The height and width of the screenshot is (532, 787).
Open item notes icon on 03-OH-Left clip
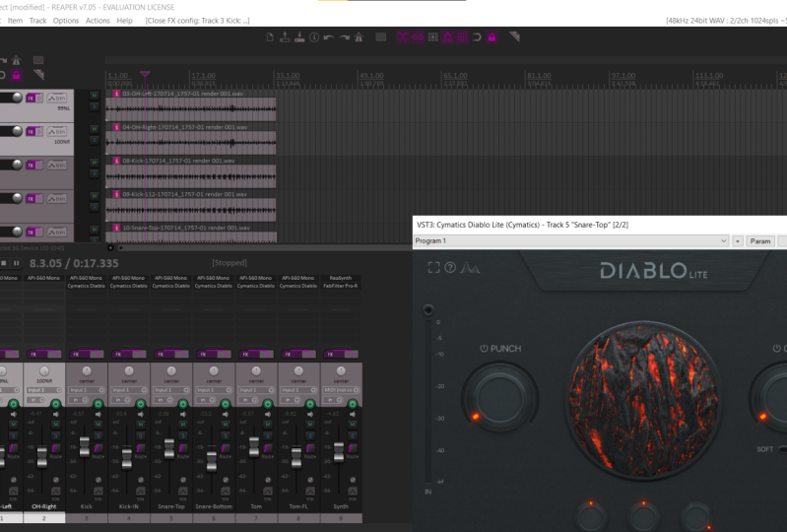[x=116, y=94]
